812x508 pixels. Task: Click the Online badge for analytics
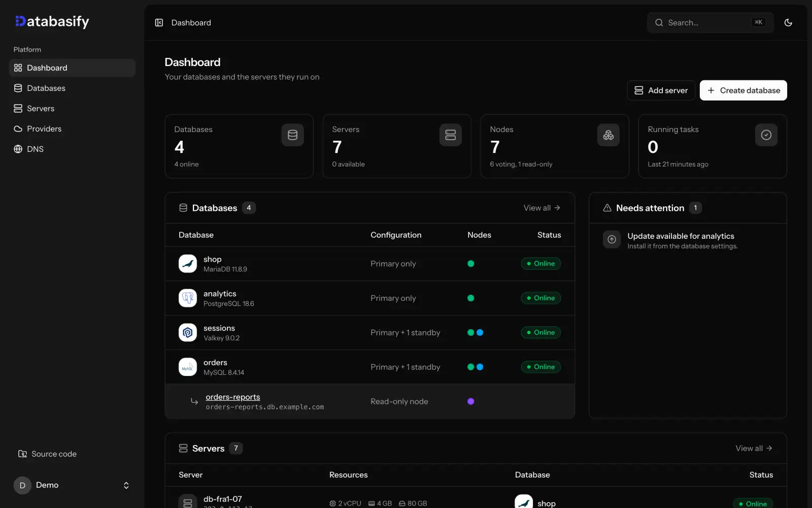pyautogui.click(x=540, y=298)
